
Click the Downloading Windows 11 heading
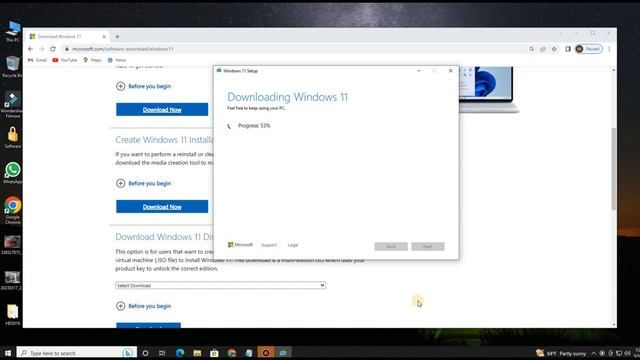tap(287, 97)
